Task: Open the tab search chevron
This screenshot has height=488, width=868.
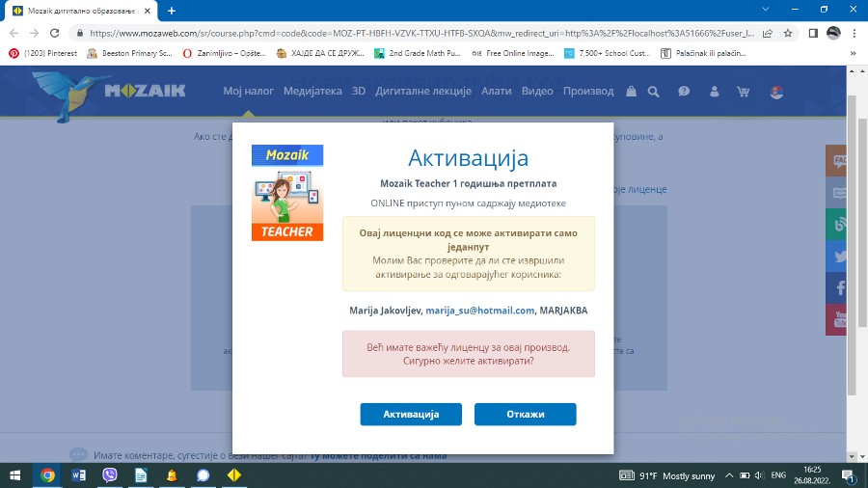Action: [766, 9]
